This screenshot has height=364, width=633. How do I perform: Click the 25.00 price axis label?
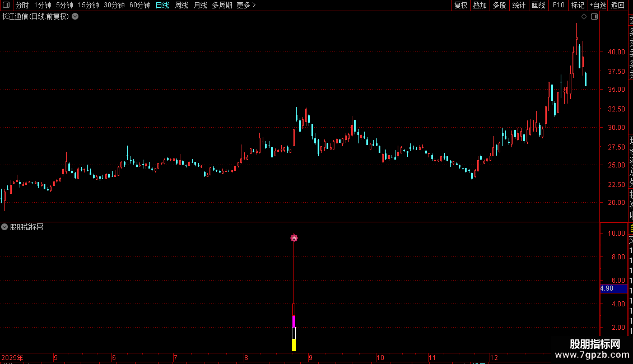tap(616, 165)
